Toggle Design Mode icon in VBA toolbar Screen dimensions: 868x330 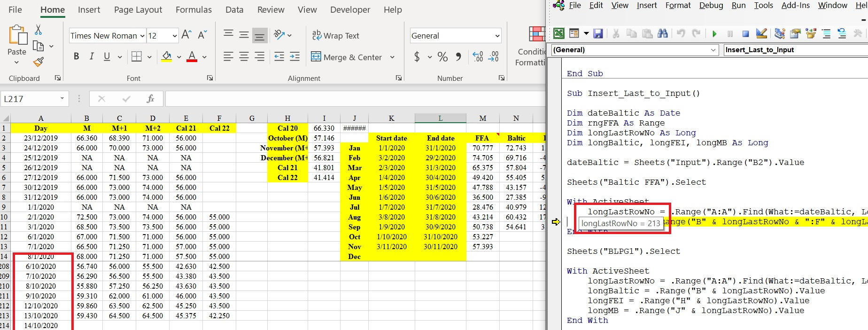click(761, 33)
